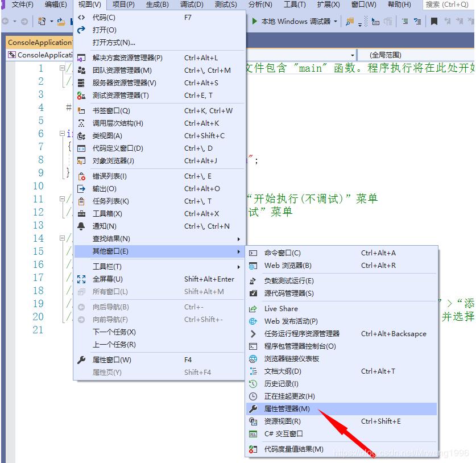The width and height of the screenshot is (476, 463).
Task: Select 负载测试运行(E) entry
Action: [342, 281]
